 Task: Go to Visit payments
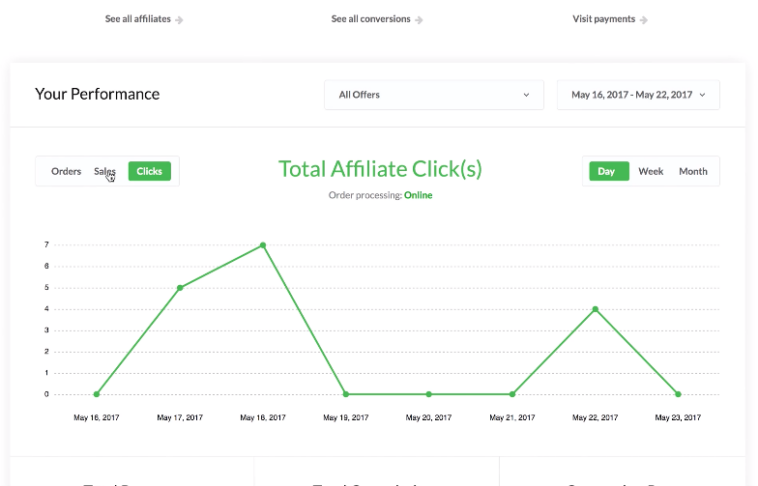pyautogui.click(x=604, y=19)
